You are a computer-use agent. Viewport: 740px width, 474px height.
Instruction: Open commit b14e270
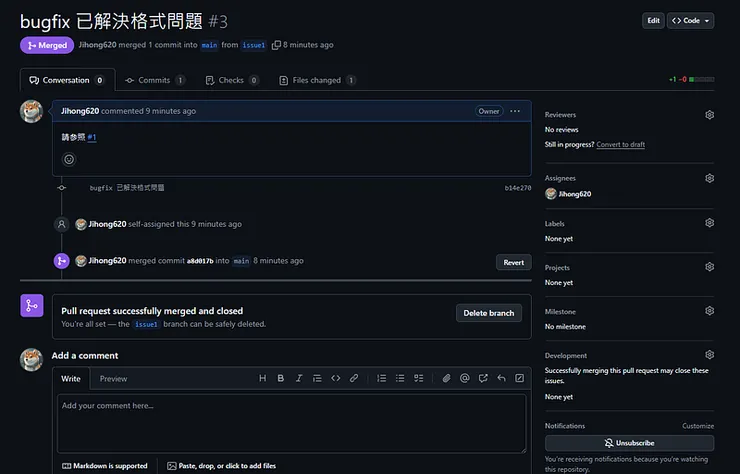pos(517,188)
